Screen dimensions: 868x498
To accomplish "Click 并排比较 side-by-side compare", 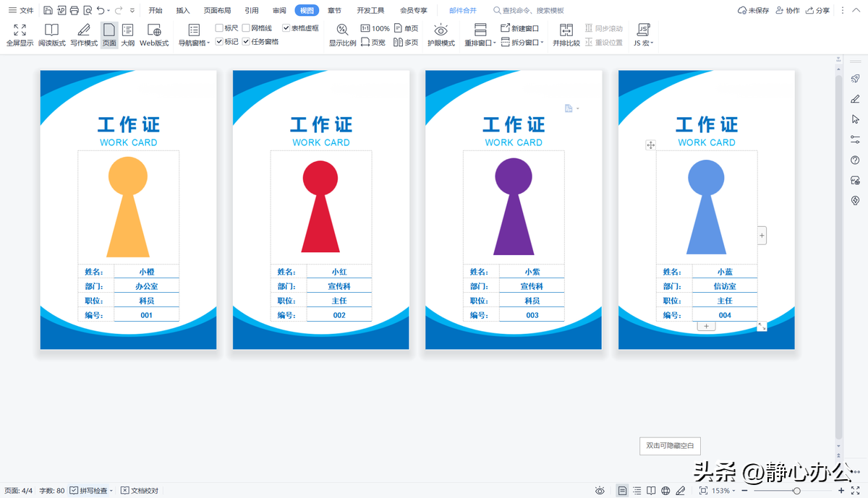I will click(x=566, y=35).
